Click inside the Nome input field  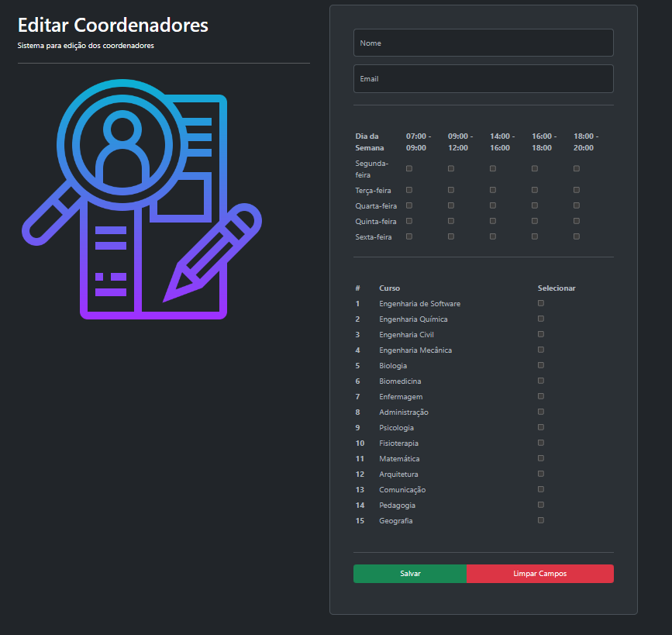(483, 43)
